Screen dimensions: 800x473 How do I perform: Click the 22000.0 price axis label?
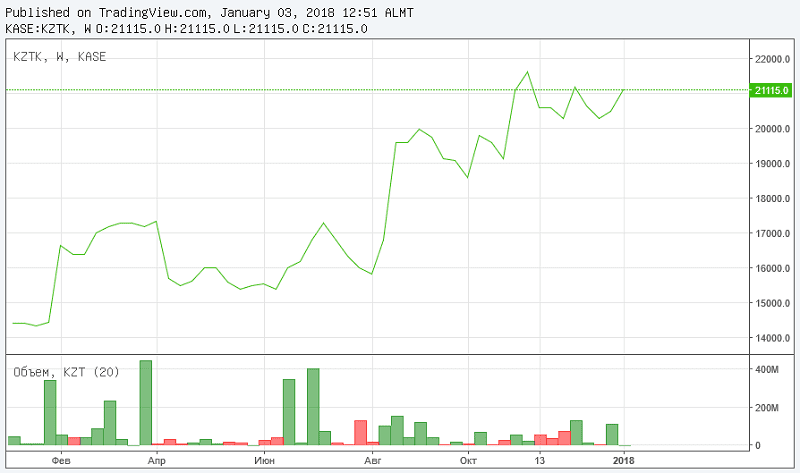pos(772,59)
